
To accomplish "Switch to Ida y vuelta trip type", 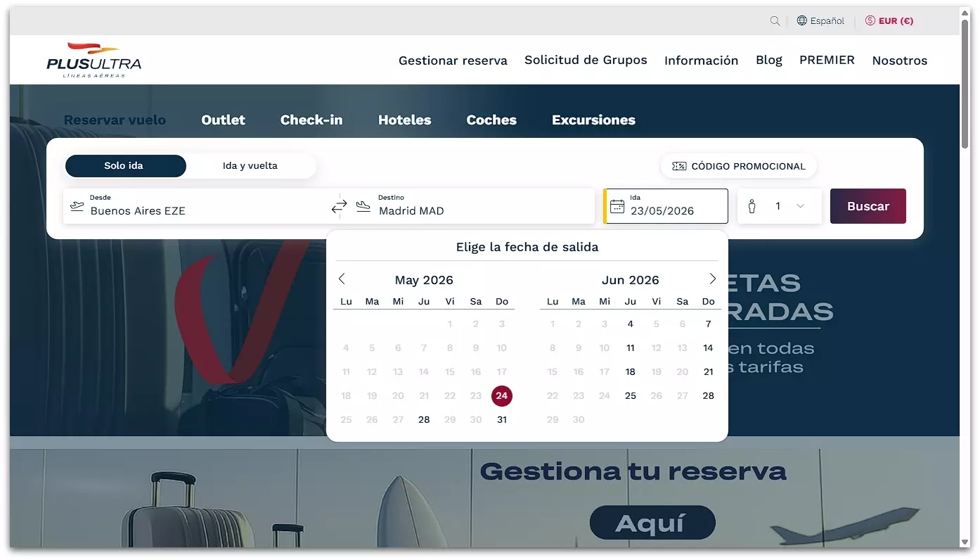I will [x=250, y=166].
